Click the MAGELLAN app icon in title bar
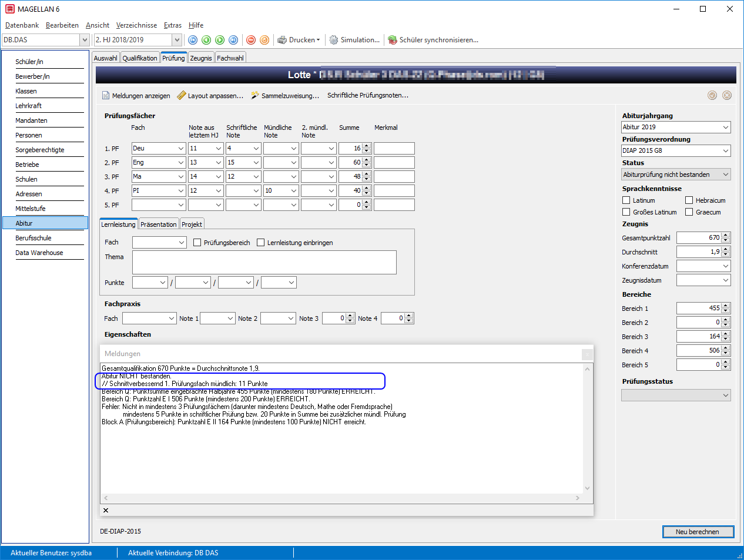The width and height of the screenshot is (744, 560). pyautogui.click(x=9, y=9)
